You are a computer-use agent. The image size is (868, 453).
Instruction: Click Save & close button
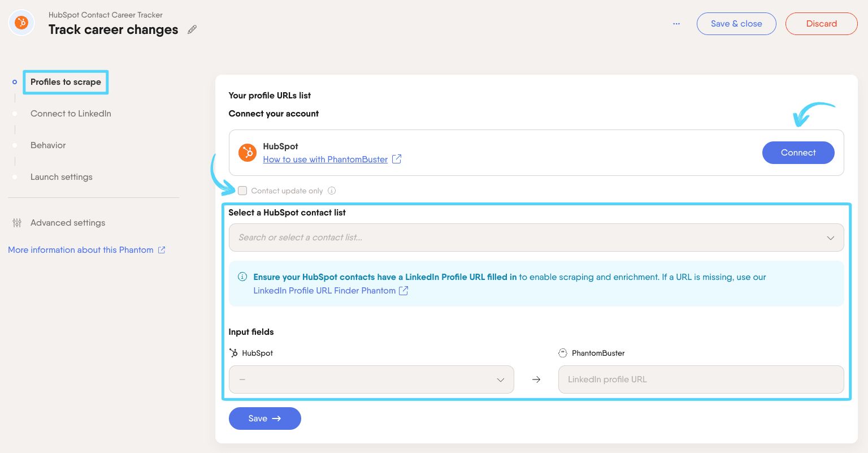[736, 24]
